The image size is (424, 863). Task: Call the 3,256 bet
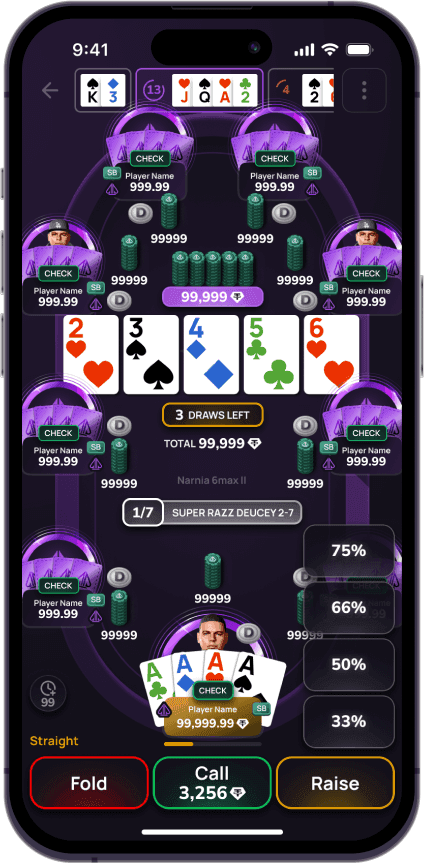213,783
